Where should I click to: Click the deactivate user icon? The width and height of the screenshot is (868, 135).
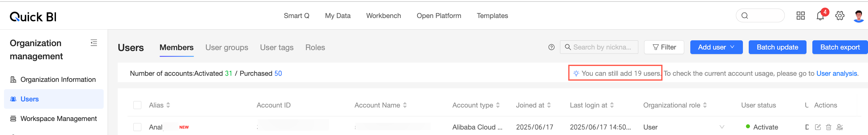pyautogui.click(x=840, y=127)
